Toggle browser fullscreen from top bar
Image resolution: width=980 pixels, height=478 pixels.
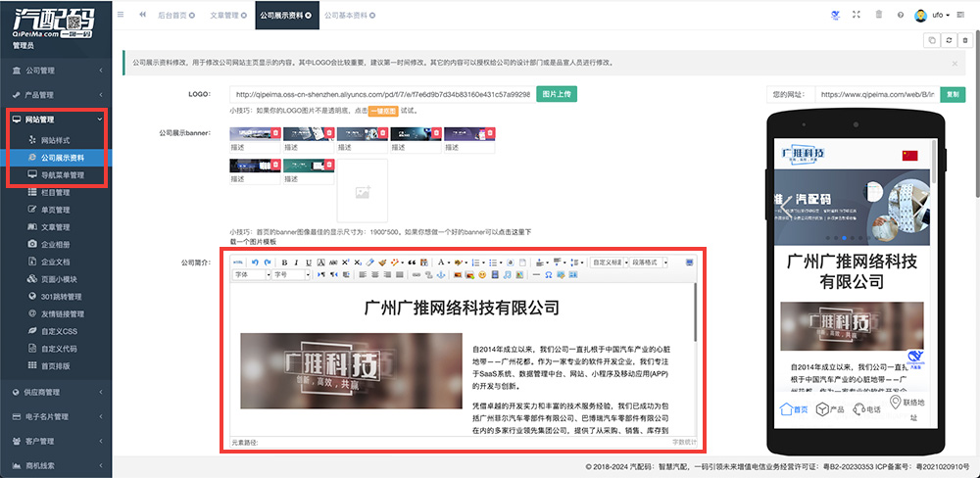point(857,15)
